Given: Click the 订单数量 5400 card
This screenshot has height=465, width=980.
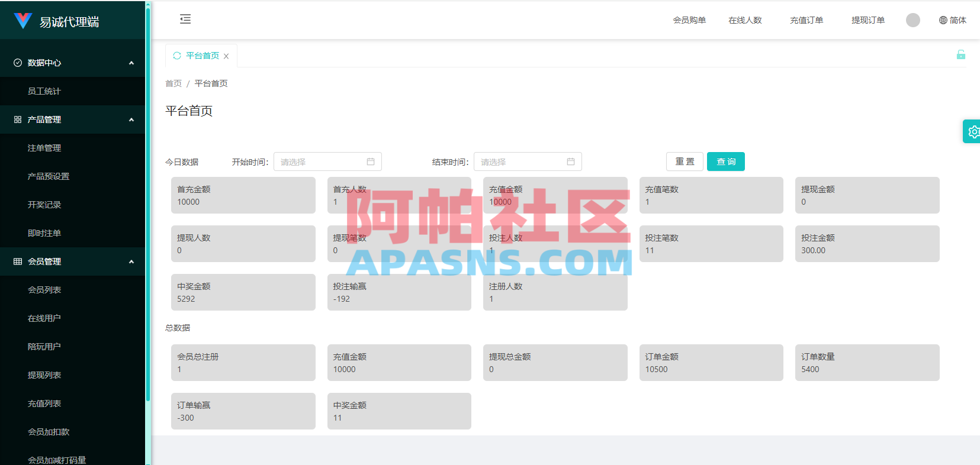Looking at the screenshot, I should (867, 363).
